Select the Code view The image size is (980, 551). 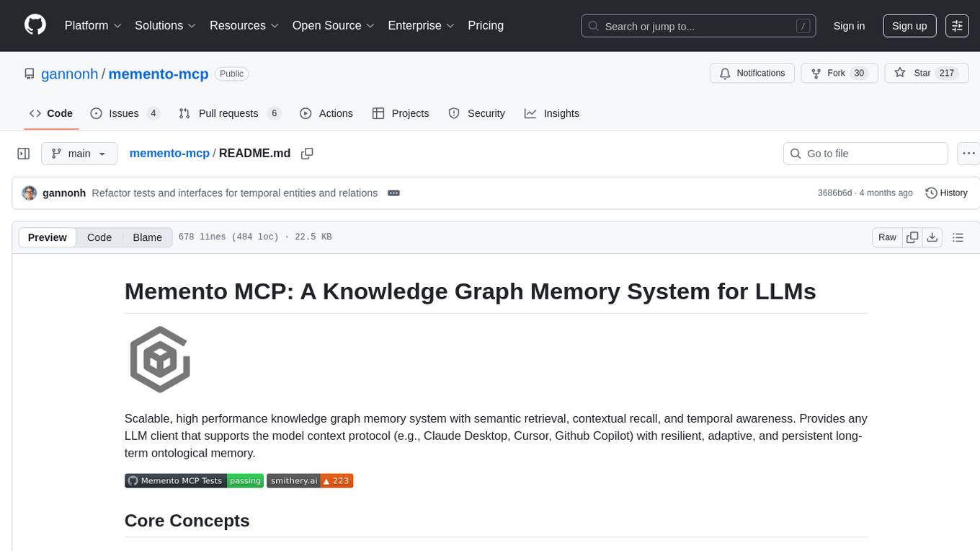click(x=99, y=237)
